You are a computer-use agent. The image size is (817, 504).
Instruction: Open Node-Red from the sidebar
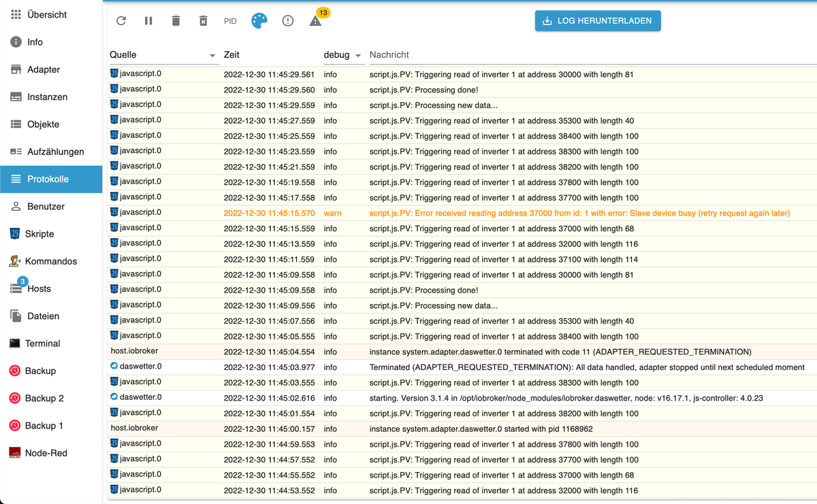tap(51, 453)
